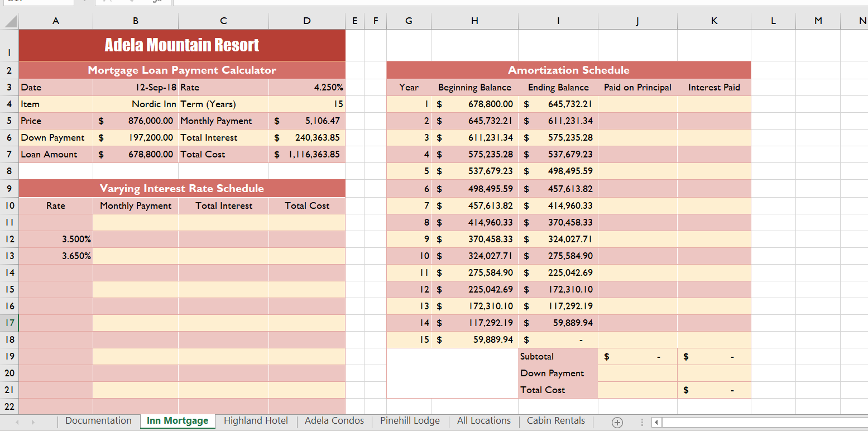868x431 pixels.
Task: Click the Amortization Schedule heading
Action: click(569, 70)
